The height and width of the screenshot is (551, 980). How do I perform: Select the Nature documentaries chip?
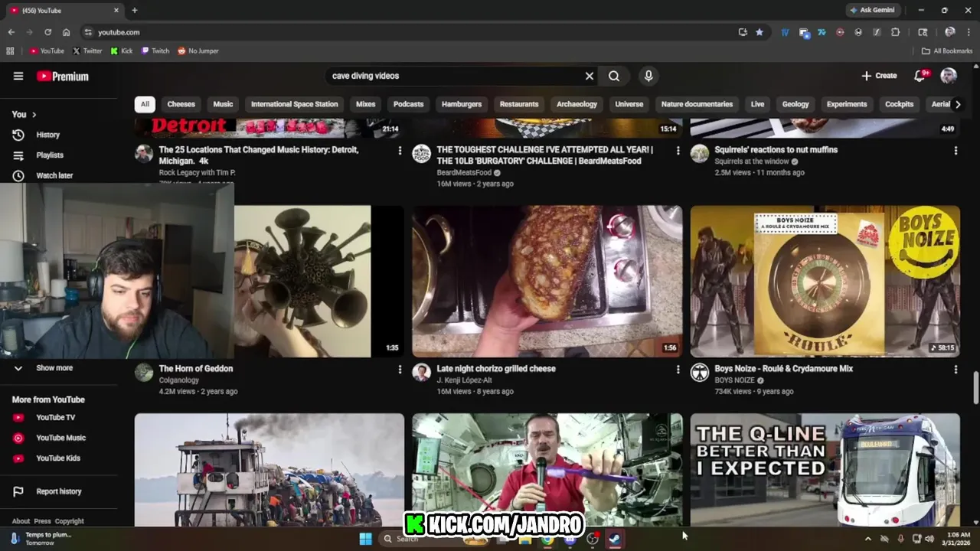pos(697,104)
